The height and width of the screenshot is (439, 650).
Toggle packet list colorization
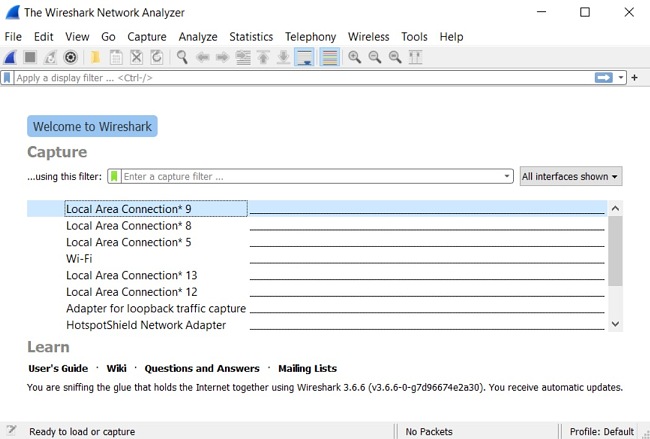(330, 57)
